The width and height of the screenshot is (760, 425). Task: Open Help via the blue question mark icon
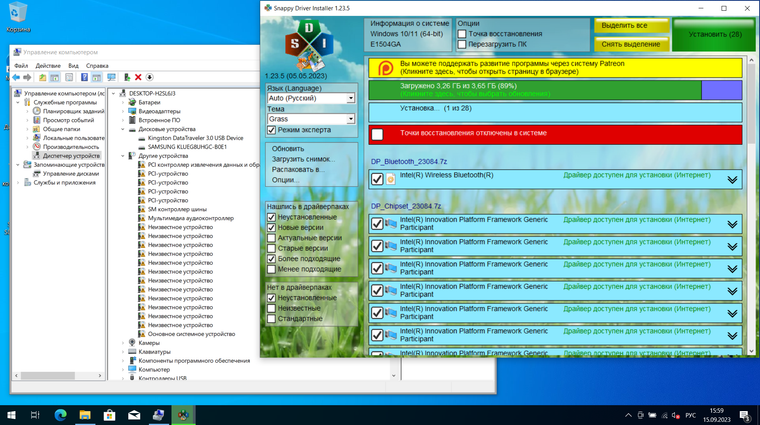coord(84,77)
